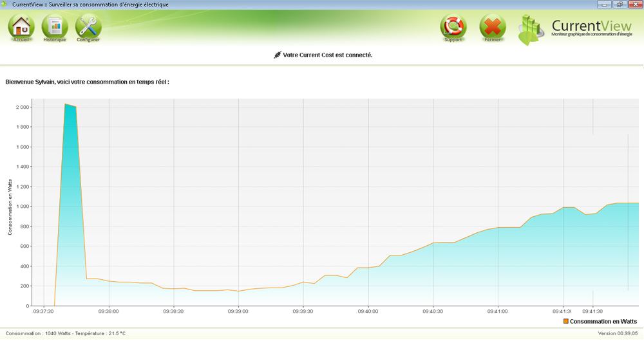Click the app icon in title bar
This screenshot has width=644, height=341.
[x=6, y=5]
